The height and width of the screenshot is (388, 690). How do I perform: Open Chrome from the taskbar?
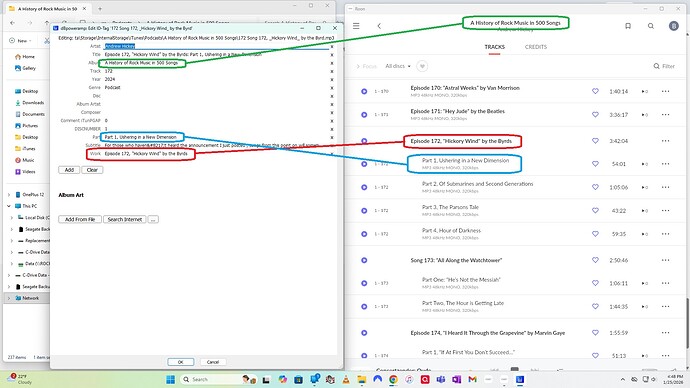pyautogui.click(x=393, y=379)
